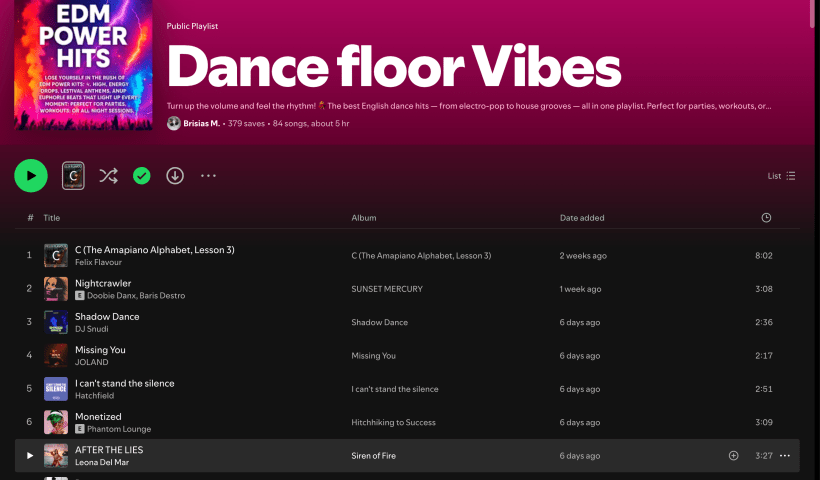Add AFTER THE LIES to Liked Songs
Screen dimensions: 820x480
[733, 456]
